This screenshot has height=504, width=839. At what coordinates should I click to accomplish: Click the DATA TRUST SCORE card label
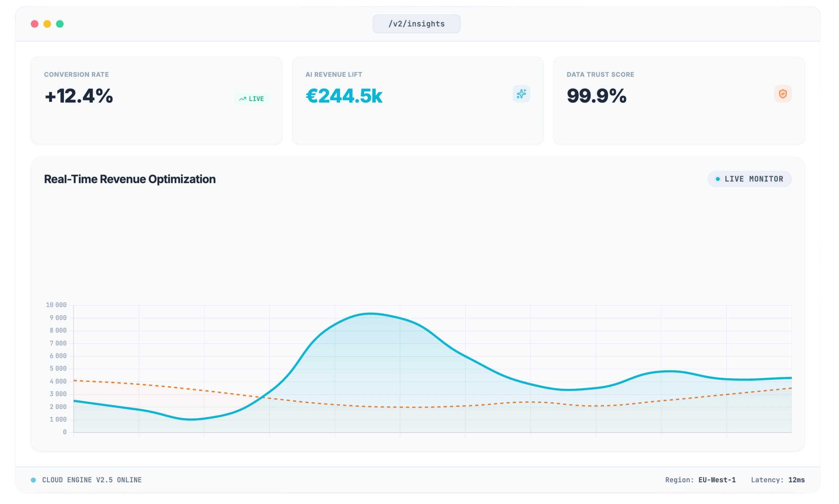pos(600,74)
